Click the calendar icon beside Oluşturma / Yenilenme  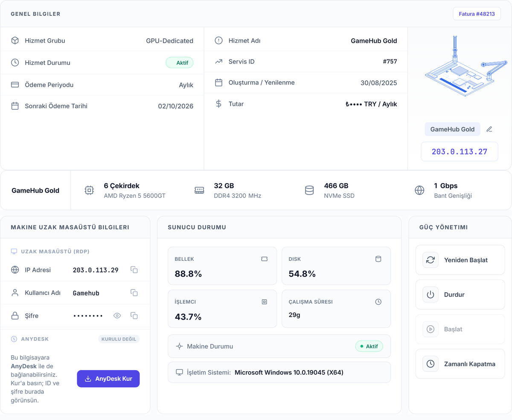point(218,82)
